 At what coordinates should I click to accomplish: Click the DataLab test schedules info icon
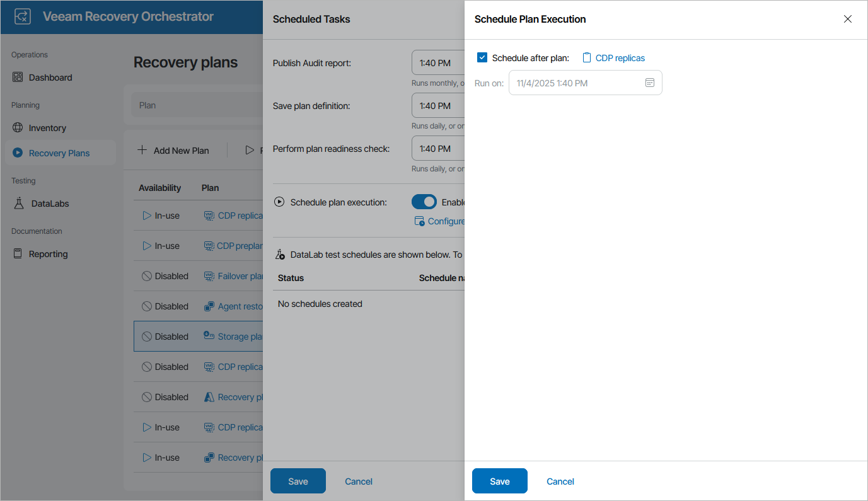pos(281,255)
